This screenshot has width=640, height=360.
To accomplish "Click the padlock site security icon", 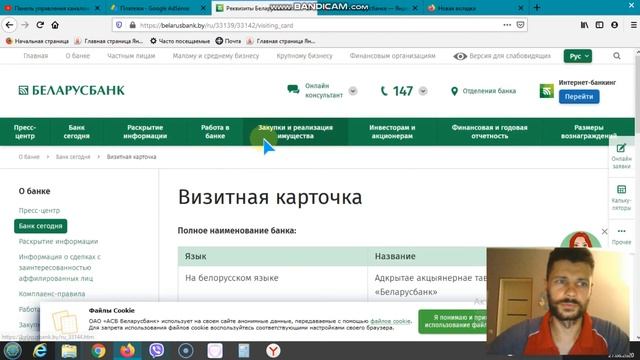I will [x=132, y=25].
